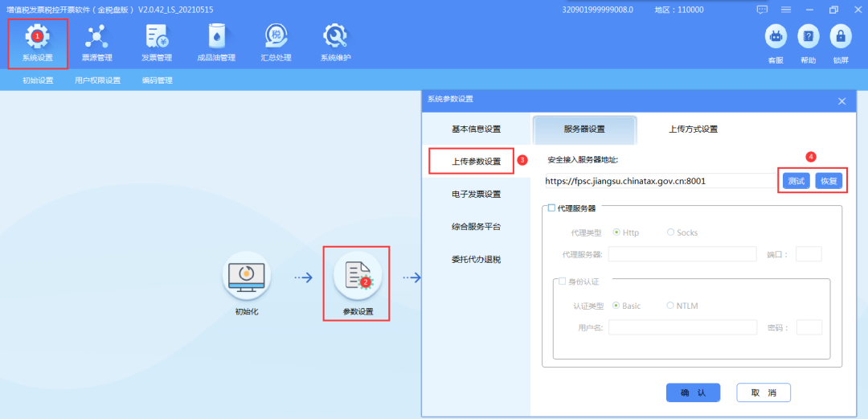Screen dimensions: 868x419
Task: Select 电子发票设置 in sidebar
Action: tap(476, 194)
